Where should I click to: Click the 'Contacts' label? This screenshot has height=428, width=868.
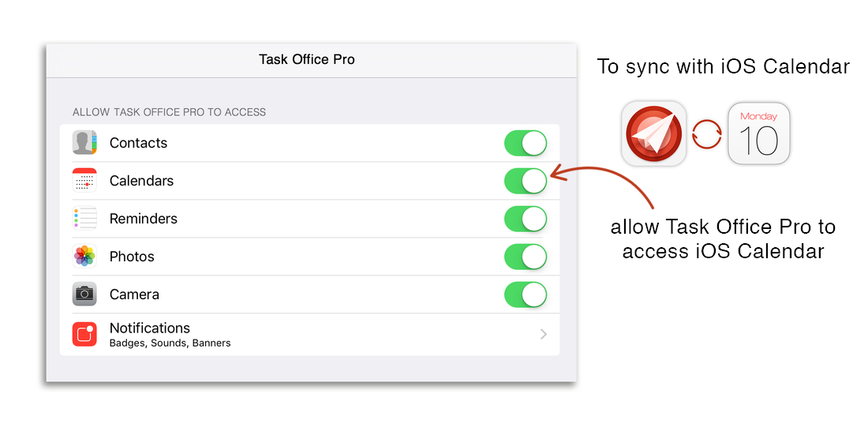[138, 143]
